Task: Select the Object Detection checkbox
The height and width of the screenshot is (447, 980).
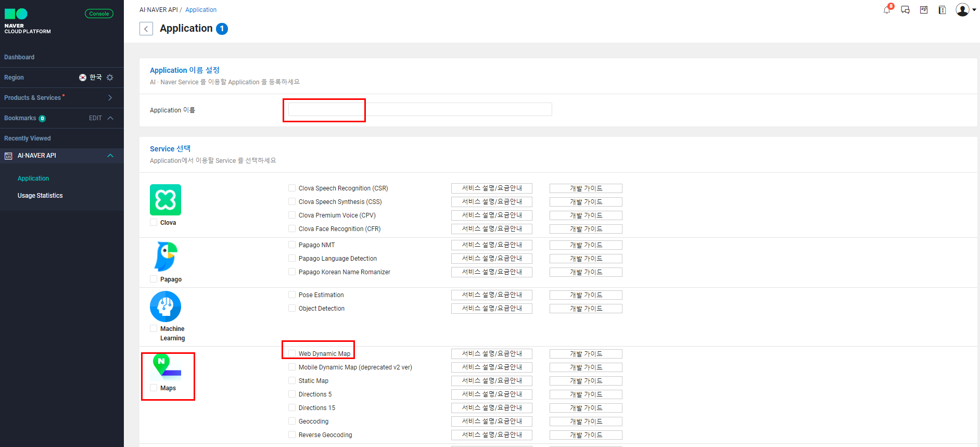Action: [292, 308]
